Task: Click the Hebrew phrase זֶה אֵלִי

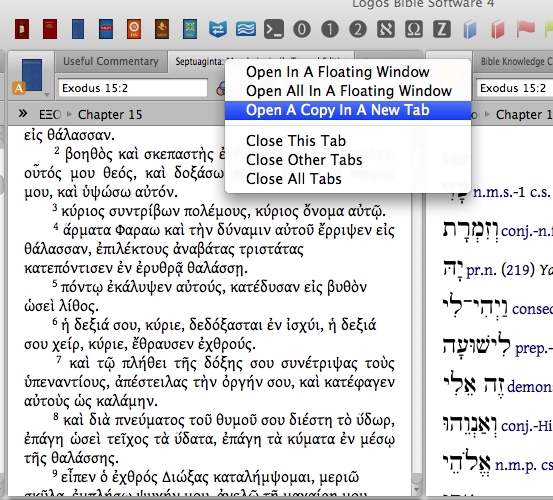Action: click(x=473, y=385)
